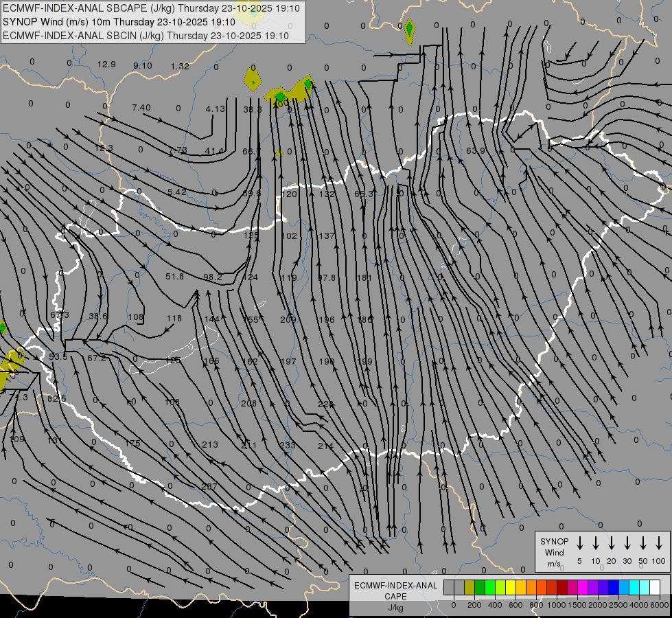Image resolution: width=672 pixels, height=618 pixels.
Task: Click the 5 m/s wind arrow in legend
Action: tap(579, 542)
